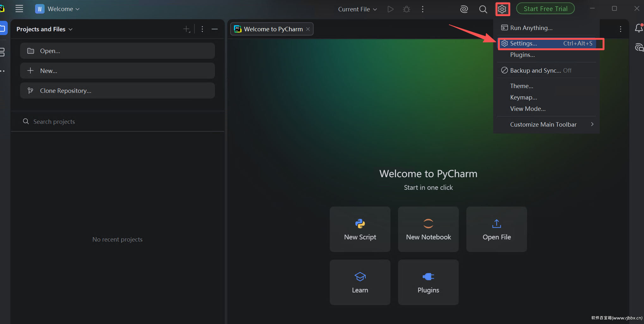Click the Open... button in Projects panel
The image size is (644, 324).
click(x=117, y=51)
